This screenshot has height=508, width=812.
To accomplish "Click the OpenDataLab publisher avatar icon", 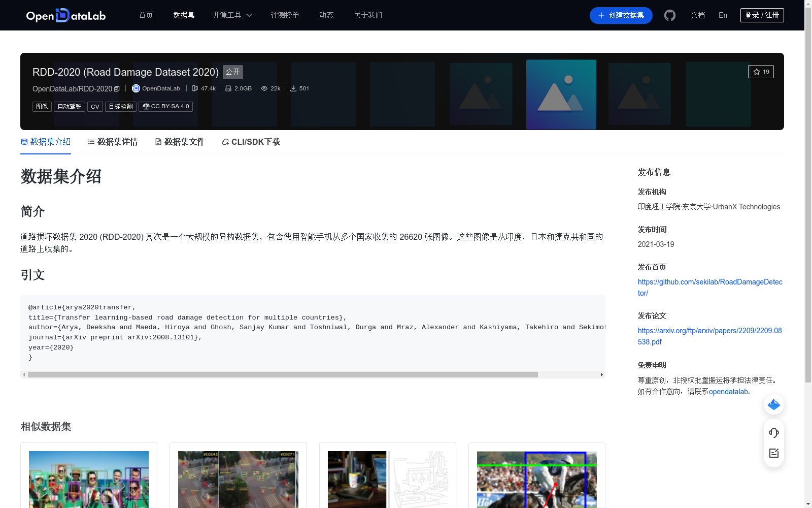I will pyautogui.click(x=136, y=88).
